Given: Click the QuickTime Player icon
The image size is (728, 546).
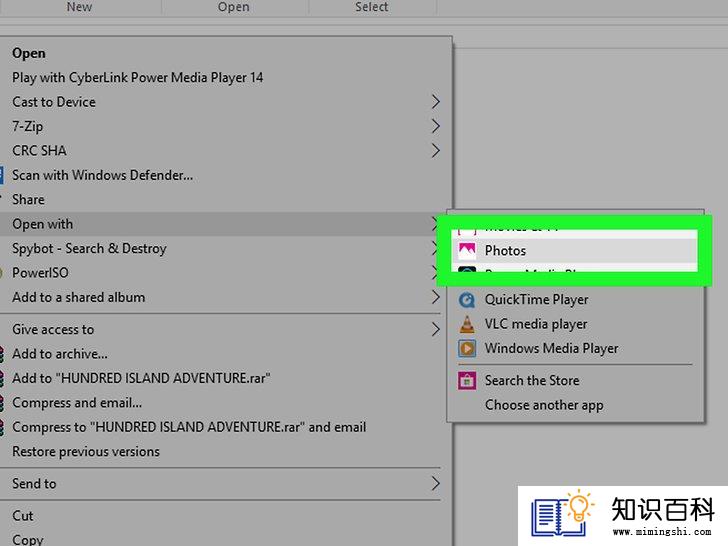Looking at the screenshot, I should (x=467, y=300).
